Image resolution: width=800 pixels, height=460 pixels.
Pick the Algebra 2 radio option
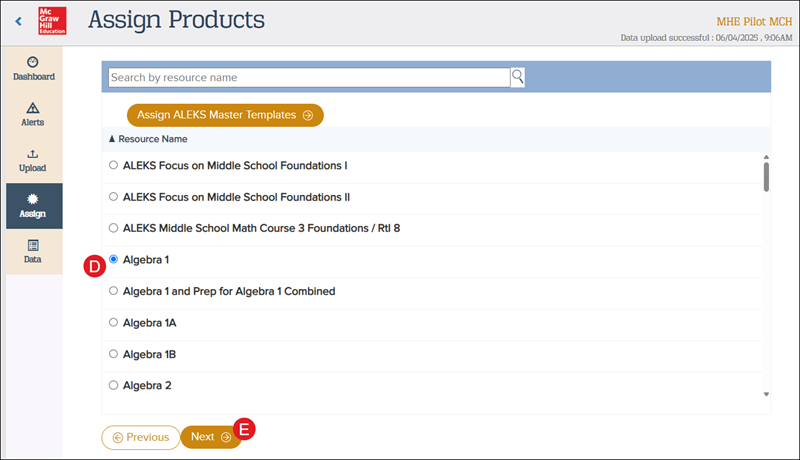click(x=113, y=385)
